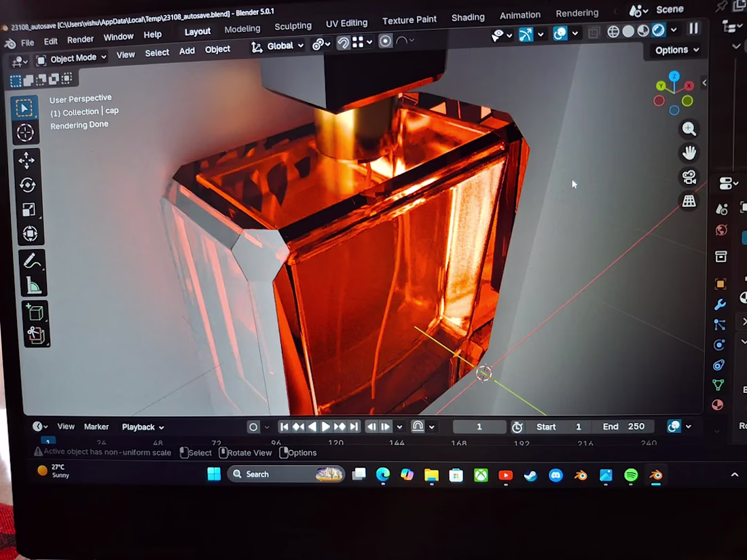Switch to wireframe viewport shading
747x560 pixels.
point(613,32)
